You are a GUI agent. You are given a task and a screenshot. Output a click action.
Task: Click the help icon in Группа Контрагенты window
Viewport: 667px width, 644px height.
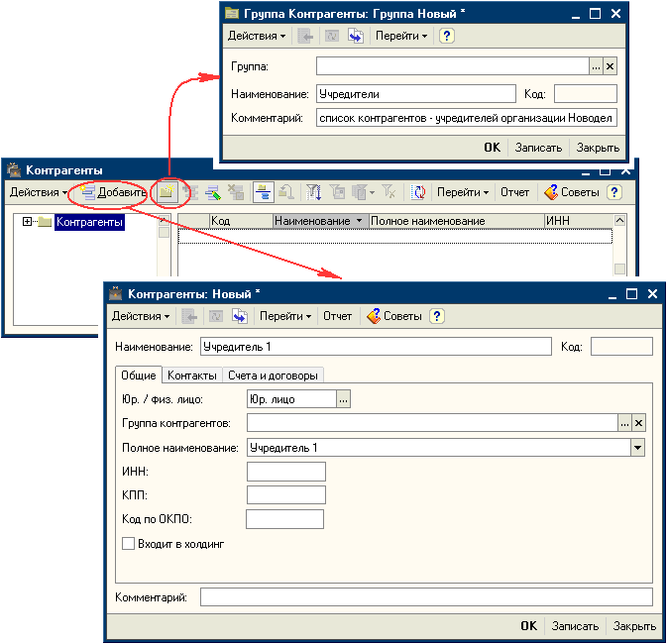pyautogui.click(x=446, y=36)
